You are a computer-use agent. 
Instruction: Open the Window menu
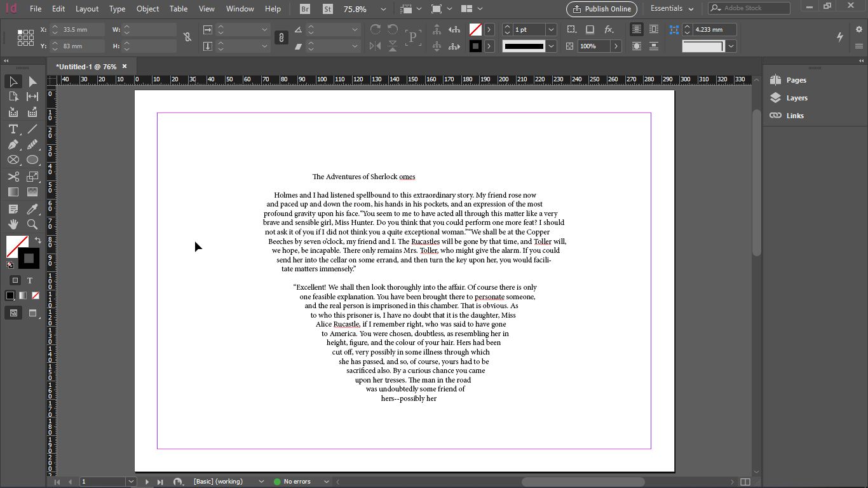(x=240, y=9)
